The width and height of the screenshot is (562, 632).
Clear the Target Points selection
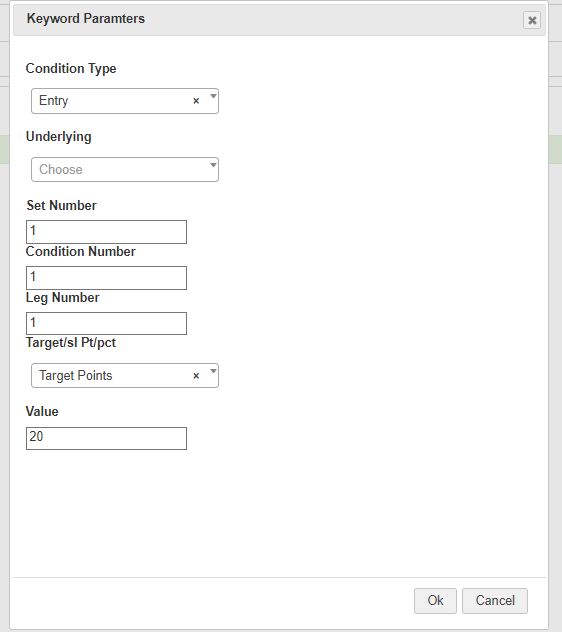click(x=196, y=376)
